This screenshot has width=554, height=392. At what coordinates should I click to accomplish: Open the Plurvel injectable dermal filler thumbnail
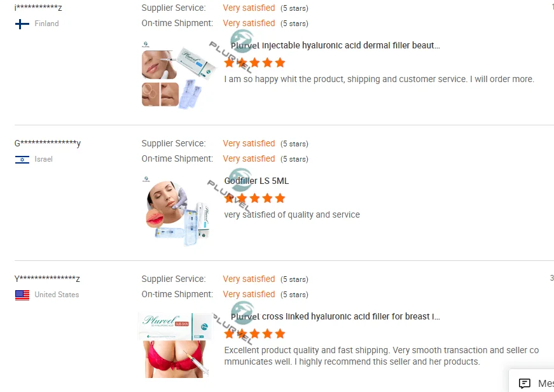178,75
